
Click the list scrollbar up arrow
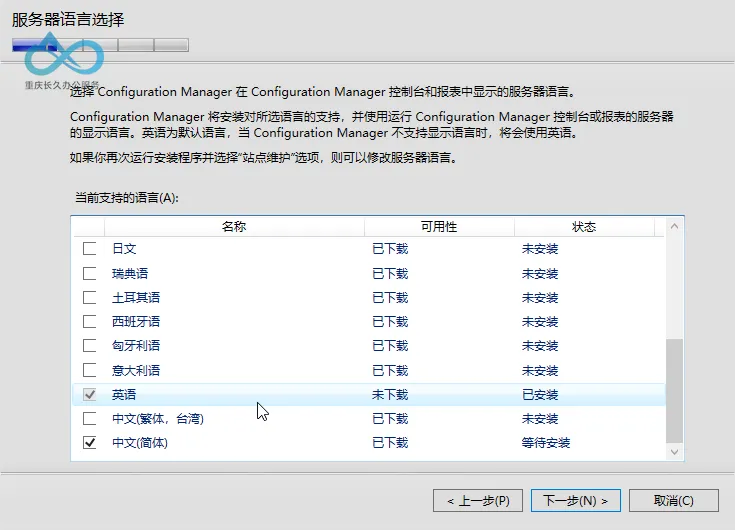click(675, 226)
